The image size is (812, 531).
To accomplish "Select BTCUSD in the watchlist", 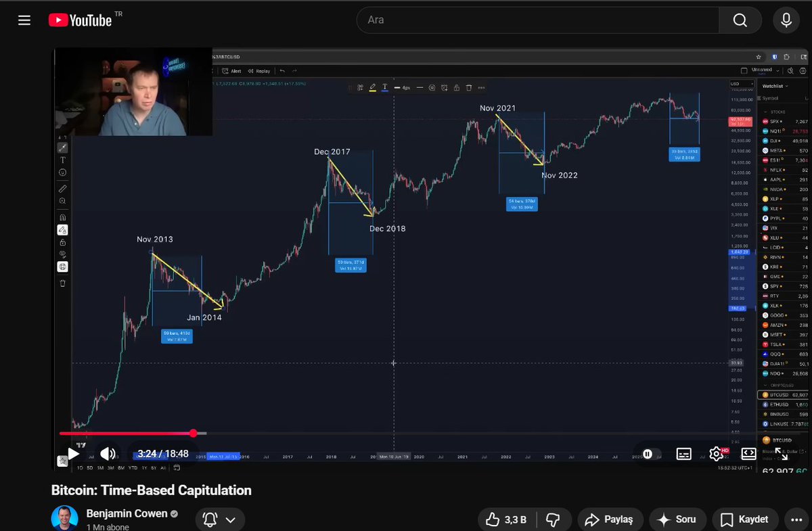I will 784,394.
